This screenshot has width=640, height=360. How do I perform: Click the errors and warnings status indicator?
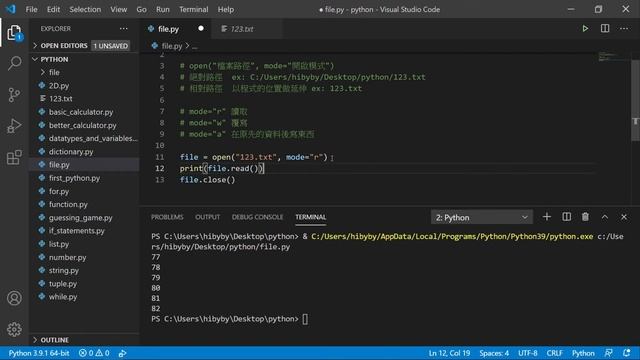[94, 353]
